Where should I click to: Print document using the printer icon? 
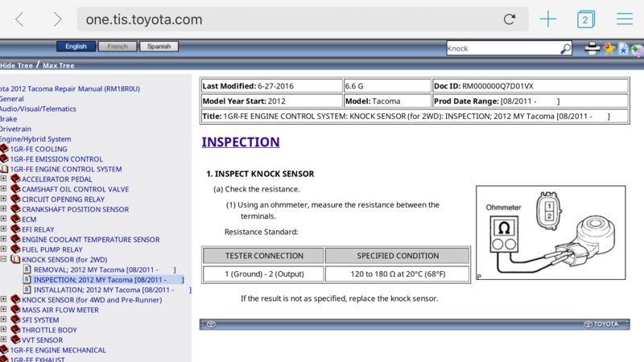click(x=592, y=48)
